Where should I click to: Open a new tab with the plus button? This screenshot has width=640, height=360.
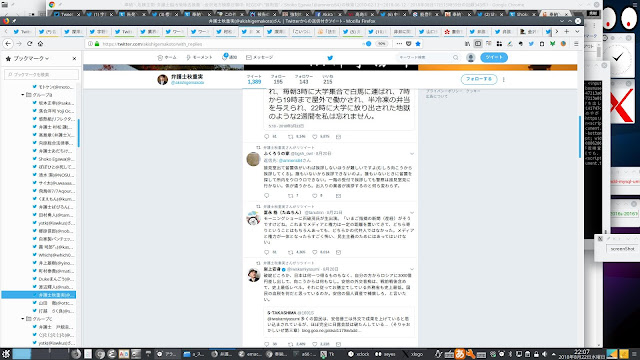coord(567,31)
